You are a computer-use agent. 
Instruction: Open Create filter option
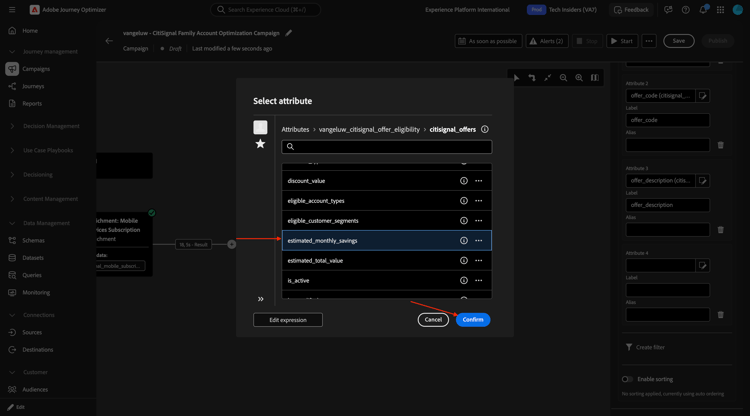pos(645,347)
